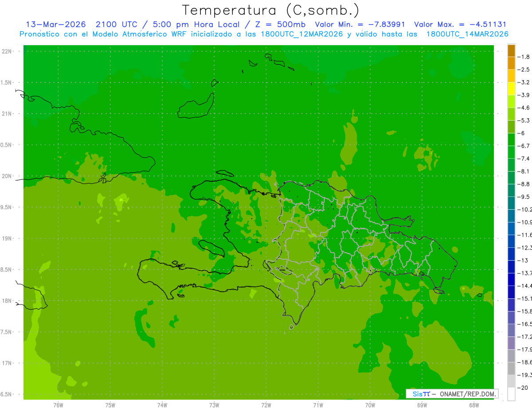This screenshot has height=411, width=532.
Task: Click the '-1.8' legend value
Action: coord(524,57)
